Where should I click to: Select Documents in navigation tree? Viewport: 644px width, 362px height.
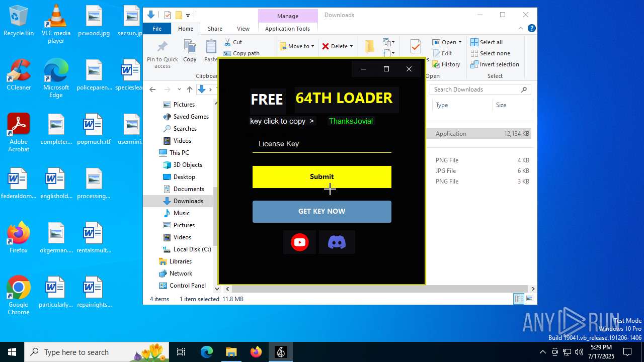tap(189, 189)
